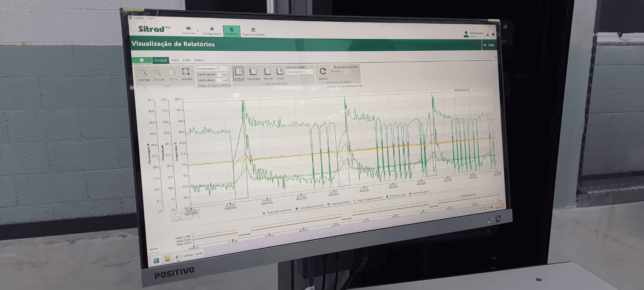Switch to the Exibir tab
This screenshot has height=290, width=644.
[175, 60]
